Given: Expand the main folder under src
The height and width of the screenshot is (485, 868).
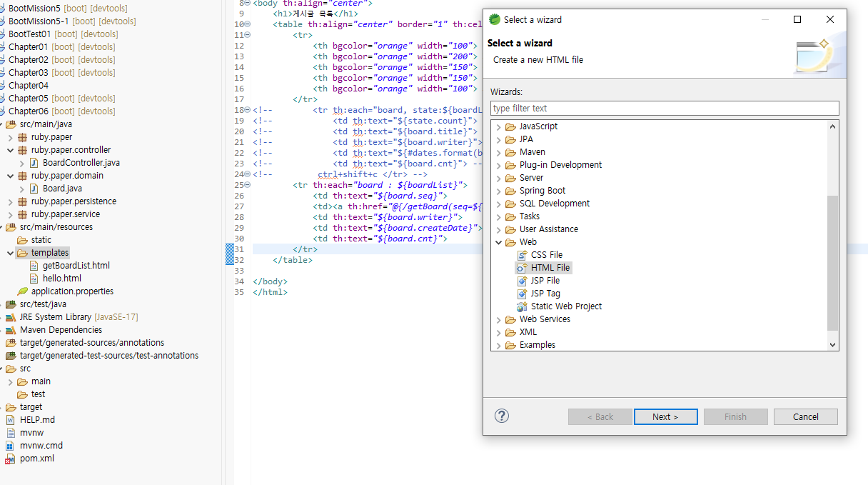Looking at the screenshot, I should tap(10, 381).
